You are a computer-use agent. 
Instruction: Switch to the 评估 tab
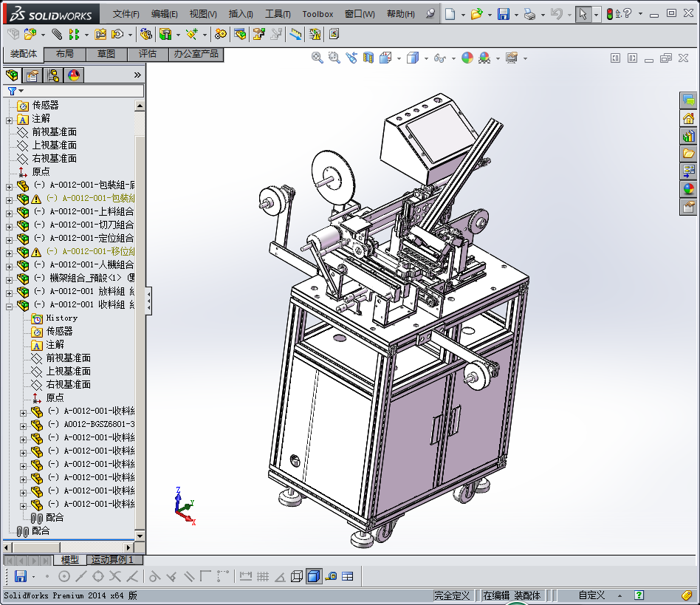(x=148, y=54)
